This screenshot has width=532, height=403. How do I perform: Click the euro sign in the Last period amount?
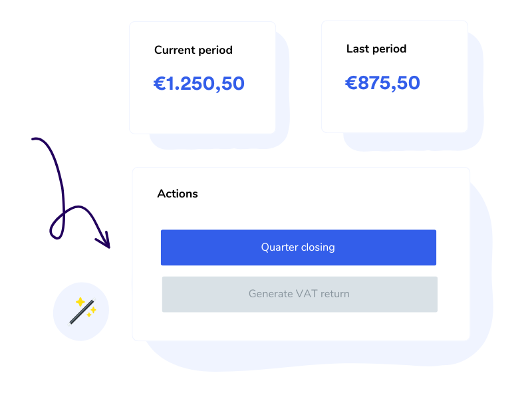point(351,83)
